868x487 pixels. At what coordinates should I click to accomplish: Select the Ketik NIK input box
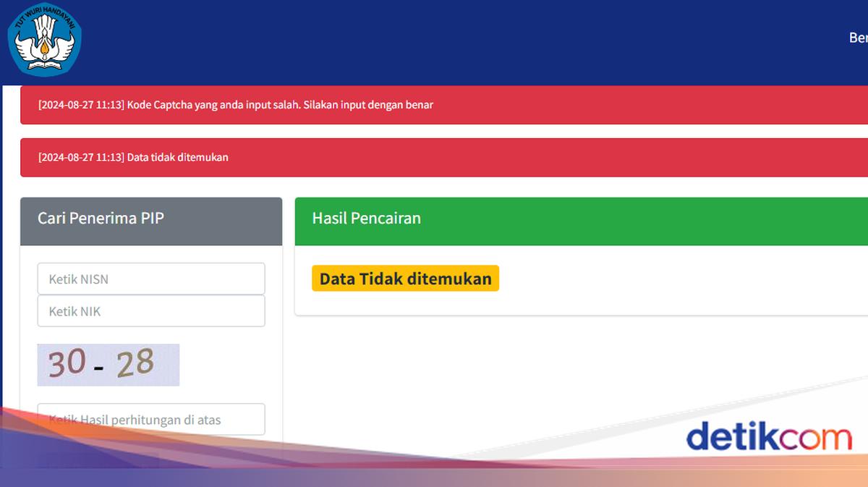[150, 311]
